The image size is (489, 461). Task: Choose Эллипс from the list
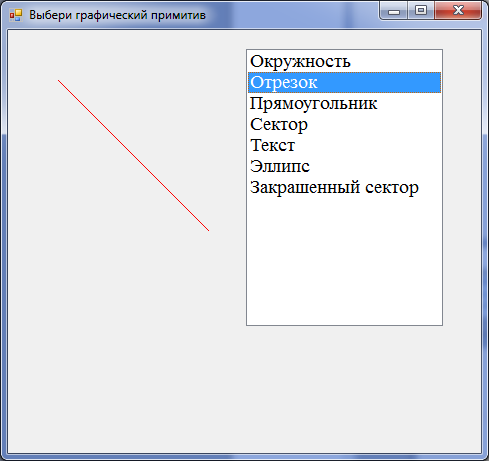click(x=344, y=166)
